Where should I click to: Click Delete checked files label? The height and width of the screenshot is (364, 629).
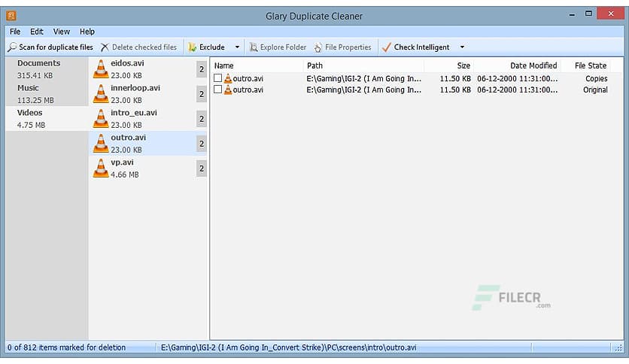point(144,47)
